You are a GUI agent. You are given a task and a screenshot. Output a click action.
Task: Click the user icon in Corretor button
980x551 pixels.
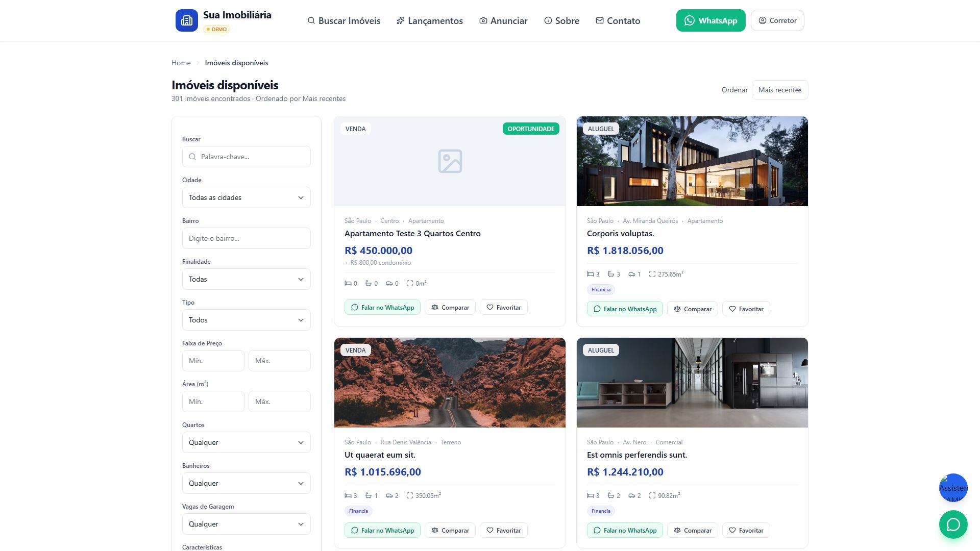(762, 20)
